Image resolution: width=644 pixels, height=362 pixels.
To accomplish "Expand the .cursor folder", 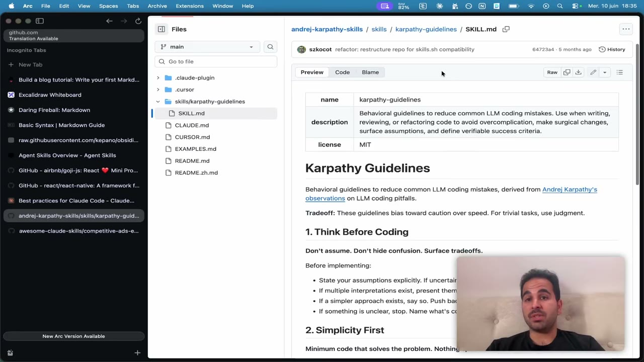I will click(x=158, y=89).
